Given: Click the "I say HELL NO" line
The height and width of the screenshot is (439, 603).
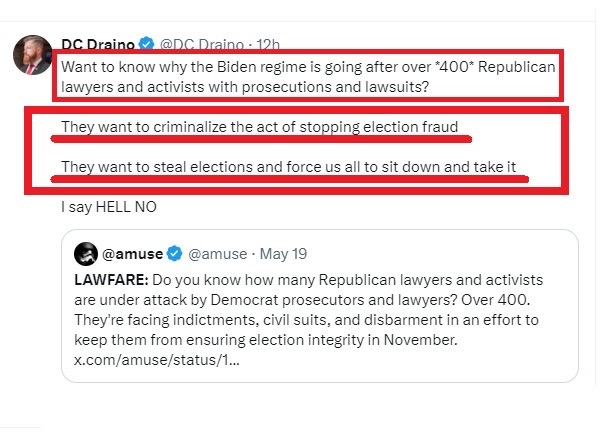Looking at the screenshot, I should (109, 207).
